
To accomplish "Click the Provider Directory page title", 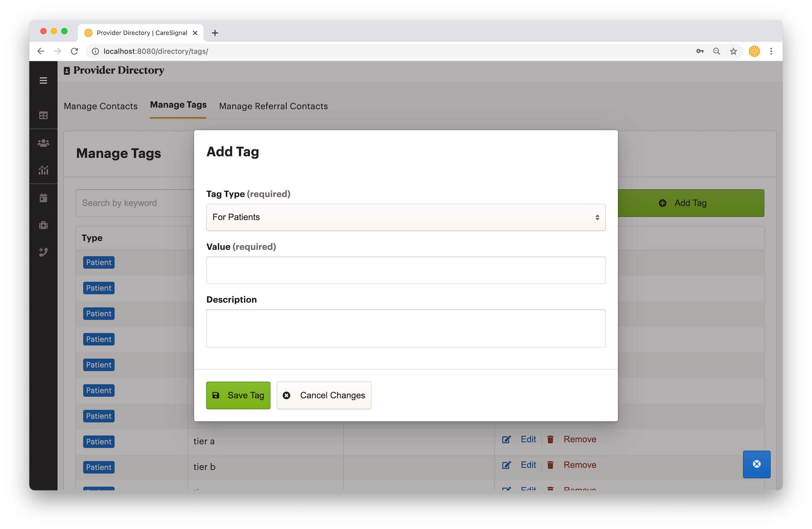I will point(119,70).
